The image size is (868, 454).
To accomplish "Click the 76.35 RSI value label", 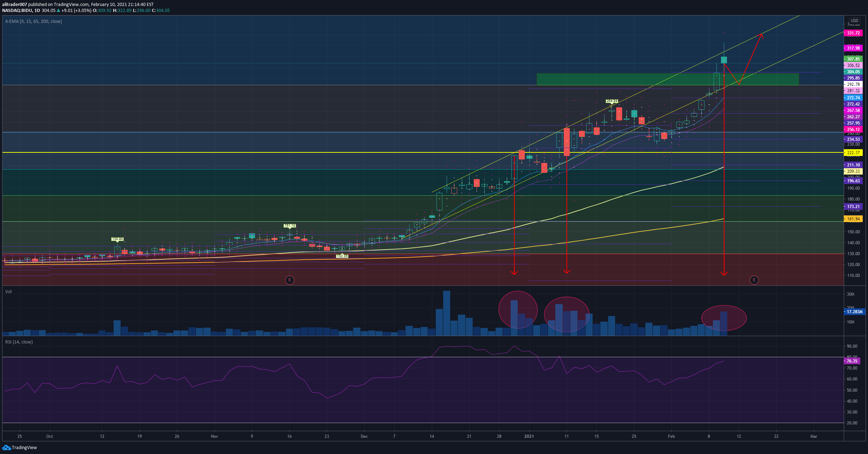I will point(852,361).
